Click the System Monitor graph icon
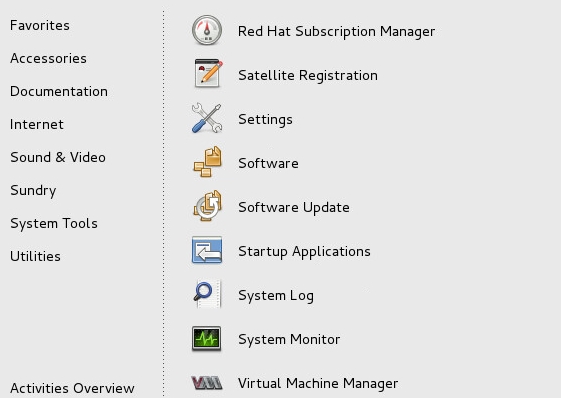The image size is (561, 398). (206, 338)
